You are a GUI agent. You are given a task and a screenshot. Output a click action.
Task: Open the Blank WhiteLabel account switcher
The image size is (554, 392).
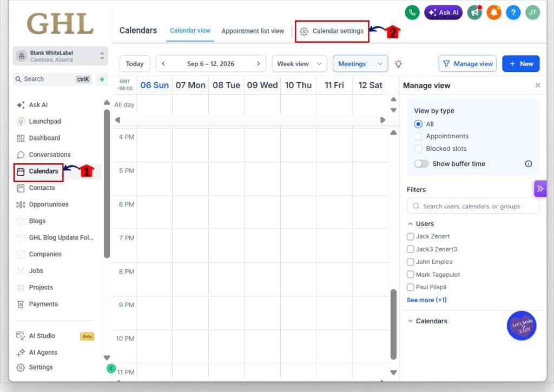[61, 56]
